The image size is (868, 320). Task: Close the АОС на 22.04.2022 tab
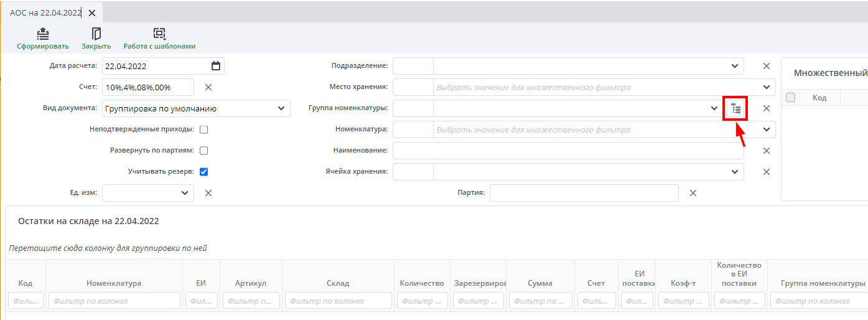(92, 12)
